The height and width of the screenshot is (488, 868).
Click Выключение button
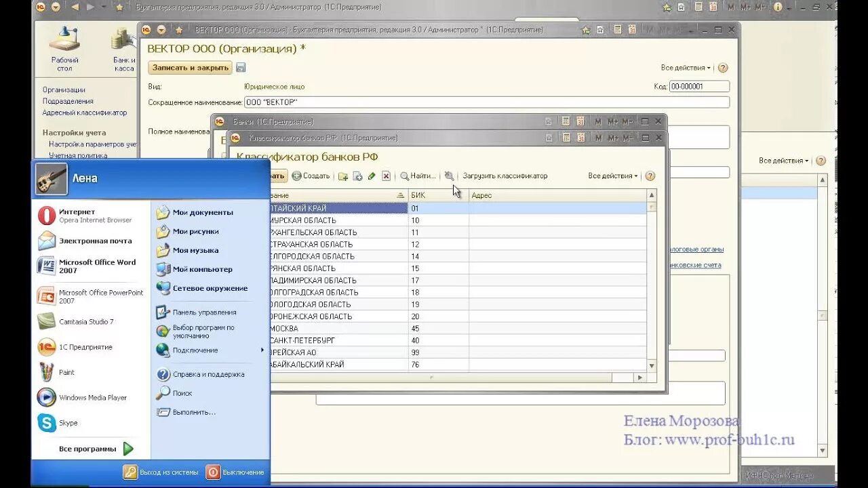[x=235, y=472]
